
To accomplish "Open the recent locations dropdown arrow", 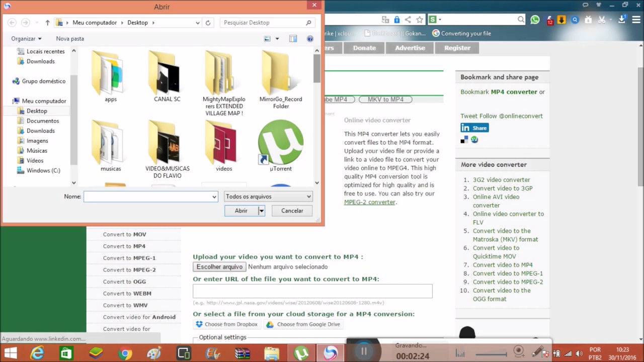I will pos(37,23).
